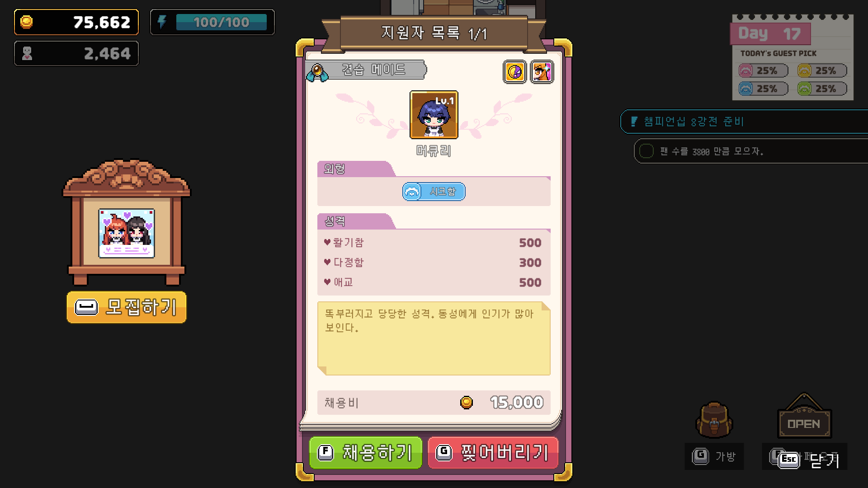Image resolution: width=868 pixels, height=488 pixels.
Task: Click the 채용하기 hire button
Action: pos(366,452)
